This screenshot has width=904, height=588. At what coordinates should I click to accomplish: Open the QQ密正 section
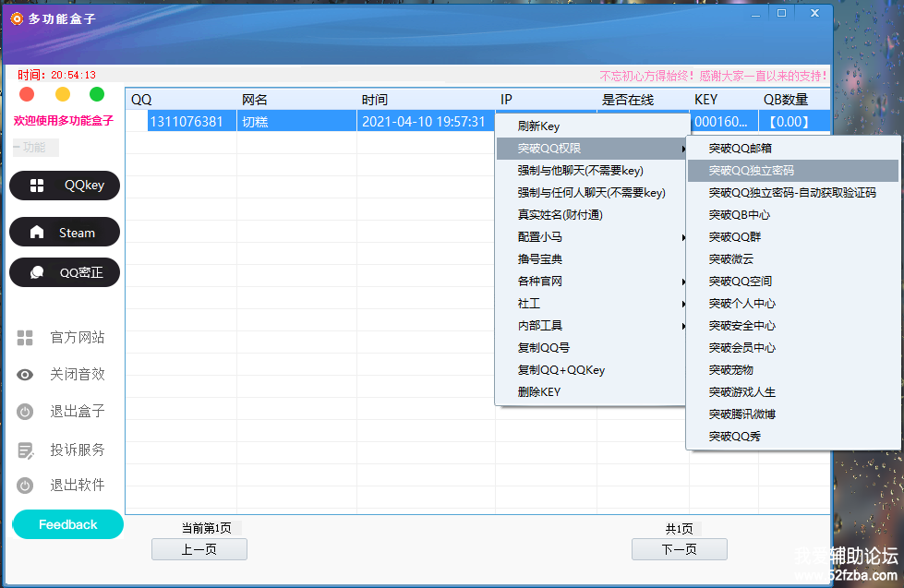click(x=65, y=272)
